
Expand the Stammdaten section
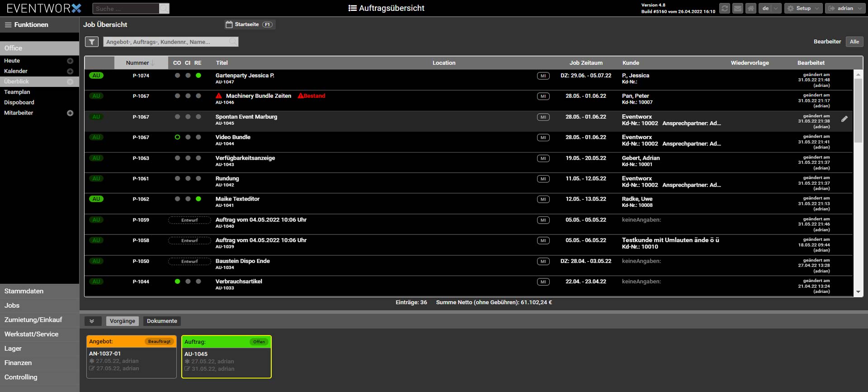39,291
